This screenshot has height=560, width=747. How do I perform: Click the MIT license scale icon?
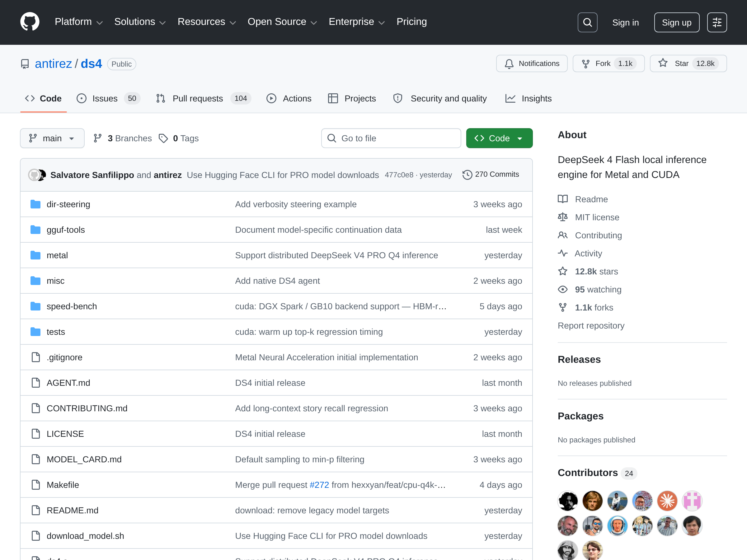[x=563, y=217]
